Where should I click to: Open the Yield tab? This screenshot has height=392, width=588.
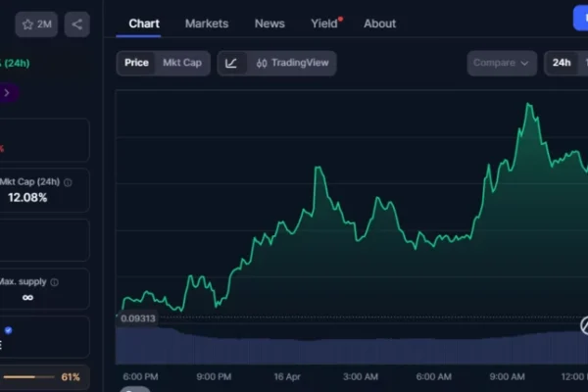click(323, 24)
